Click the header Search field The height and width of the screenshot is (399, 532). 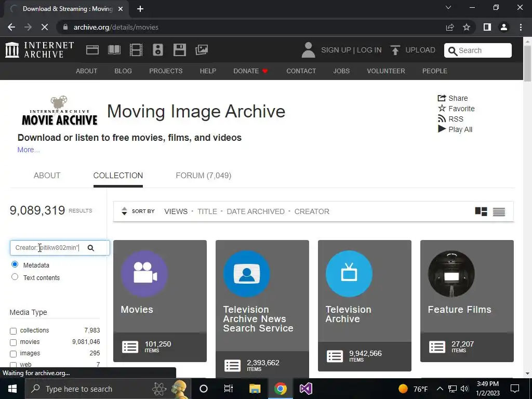point(478,50)
